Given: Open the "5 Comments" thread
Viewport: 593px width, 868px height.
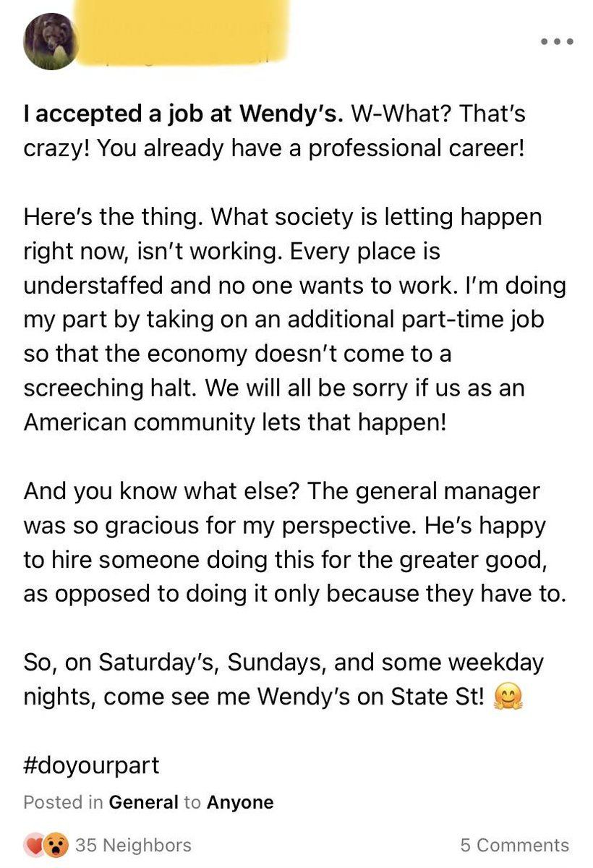Looking at the screenshot, I should click(x=514, y=845).
